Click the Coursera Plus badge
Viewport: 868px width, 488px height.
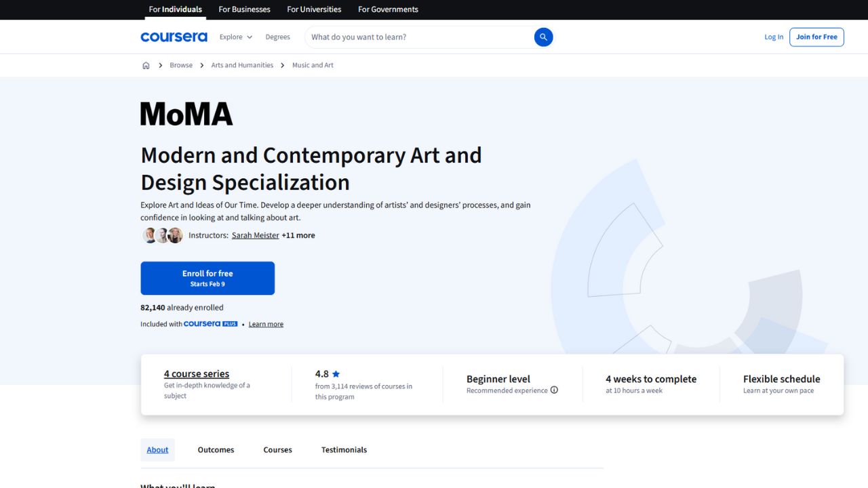pos(210,323)
